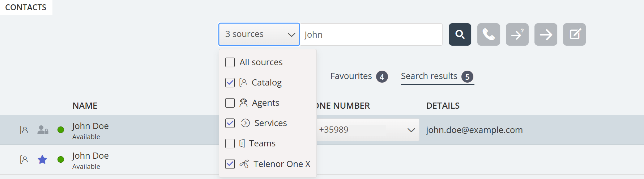This screenshot has width=644, height=179.
Task: Click catalog icon in first John Doe row
Action: [x=24, y=130]
